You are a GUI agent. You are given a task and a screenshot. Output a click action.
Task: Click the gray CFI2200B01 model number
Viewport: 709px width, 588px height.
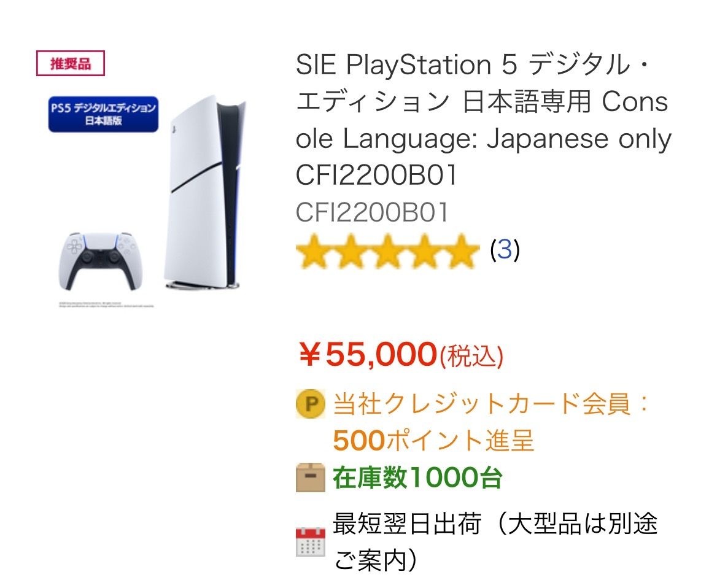372,212
